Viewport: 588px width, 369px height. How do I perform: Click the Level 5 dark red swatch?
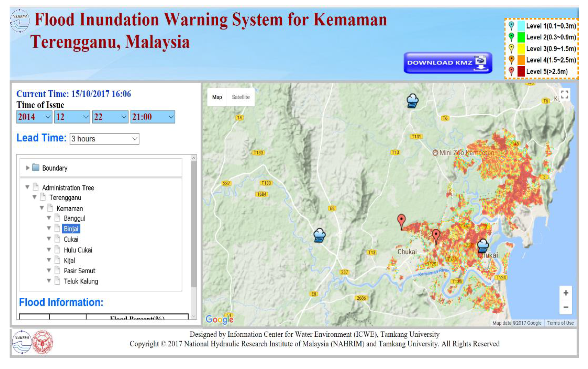click(x=521, y=71)
